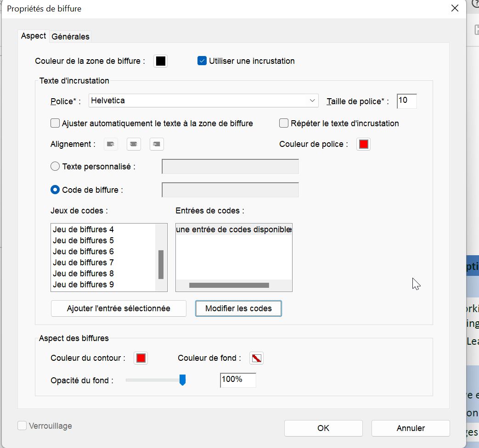Switch to the Générales tab
The image size is (479, 448).
[x=70, y=36]
